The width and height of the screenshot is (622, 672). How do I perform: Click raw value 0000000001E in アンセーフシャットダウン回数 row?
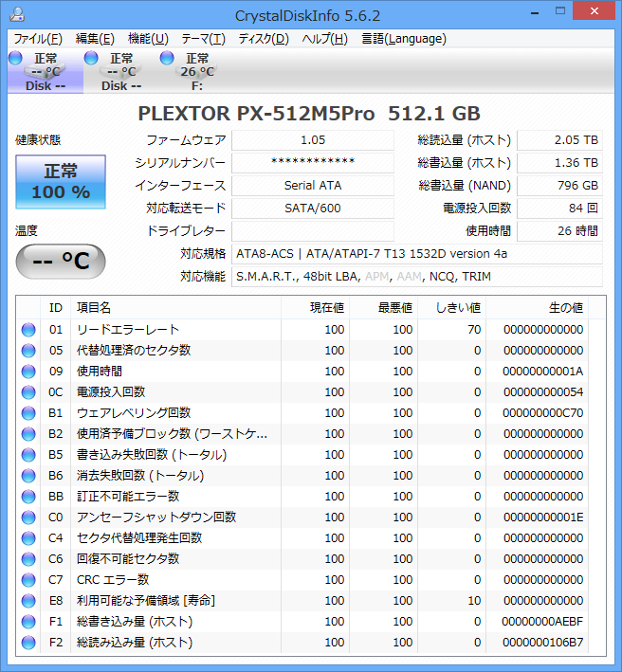point(542,518)
